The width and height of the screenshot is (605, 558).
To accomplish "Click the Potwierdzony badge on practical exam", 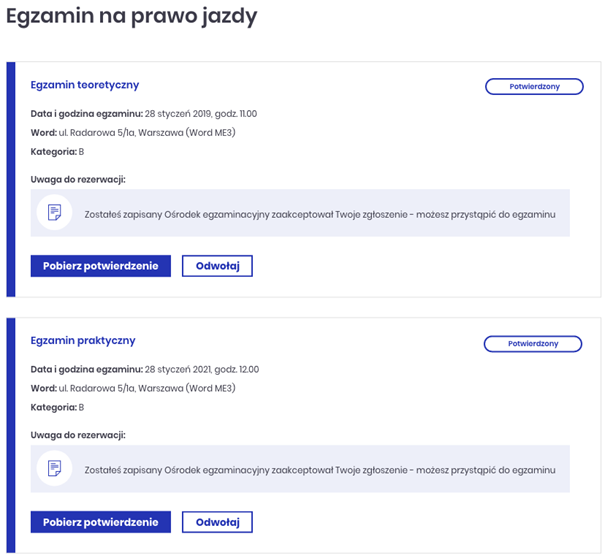I will click(533, 344).
